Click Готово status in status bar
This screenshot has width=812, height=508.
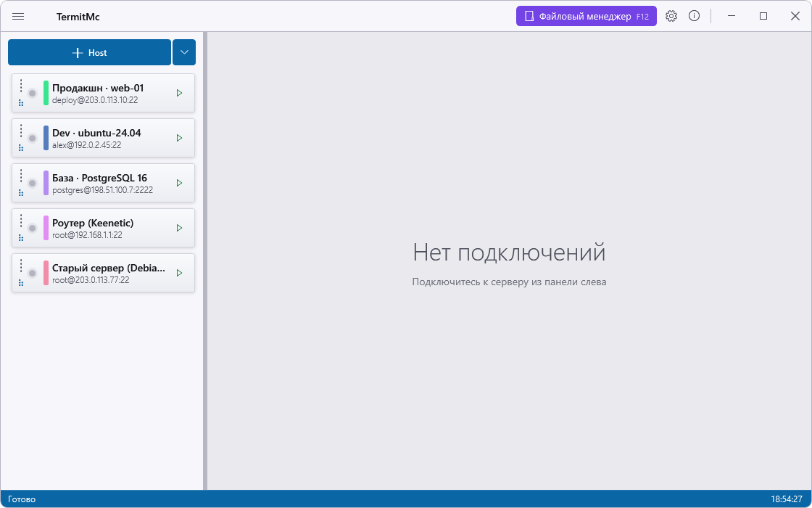[22, 499]
